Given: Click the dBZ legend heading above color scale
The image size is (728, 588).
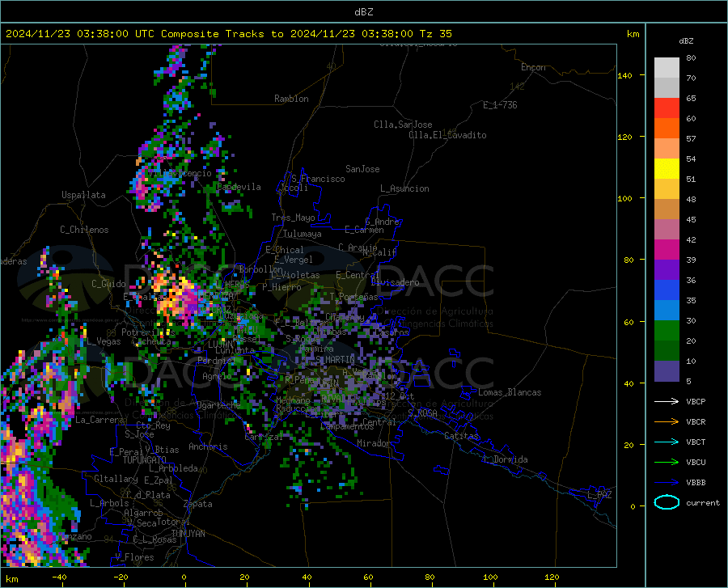Looking at the screenshot, I should coord(686,40).
